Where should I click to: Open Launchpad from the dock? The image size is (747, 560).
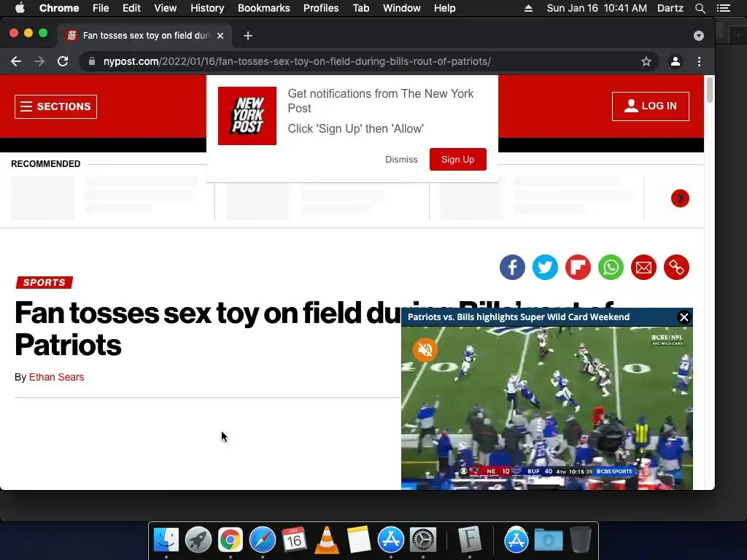click(x=198, y=540)
